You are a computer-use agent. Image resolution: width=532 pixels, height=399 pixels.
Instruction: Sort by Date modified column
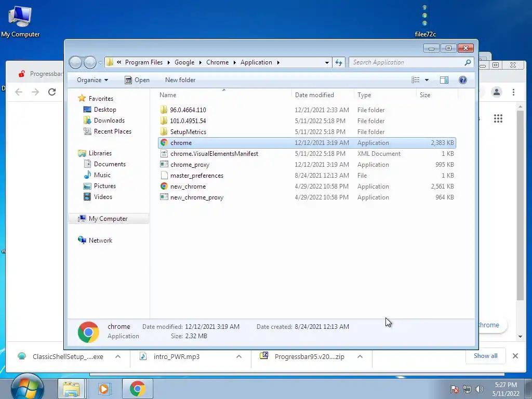tap(322, 95)
